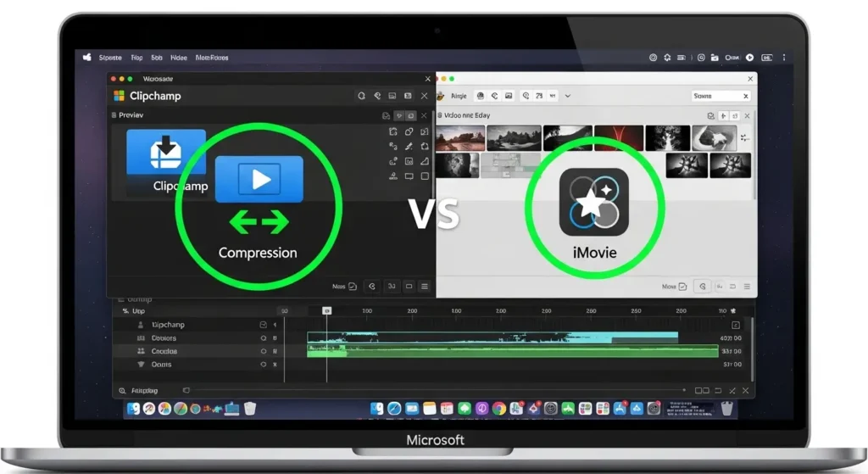The width and height of the screenshot is (868, 474).
Task: Click the blue play button tile
Action: 259,179
